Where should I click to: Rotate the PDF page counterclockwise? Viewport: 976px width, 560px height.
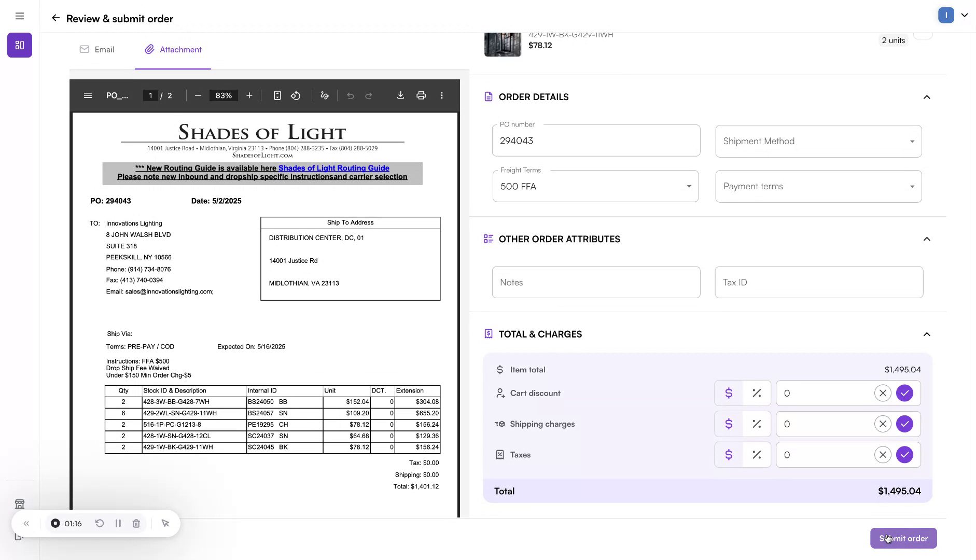[x=295, y=95]
